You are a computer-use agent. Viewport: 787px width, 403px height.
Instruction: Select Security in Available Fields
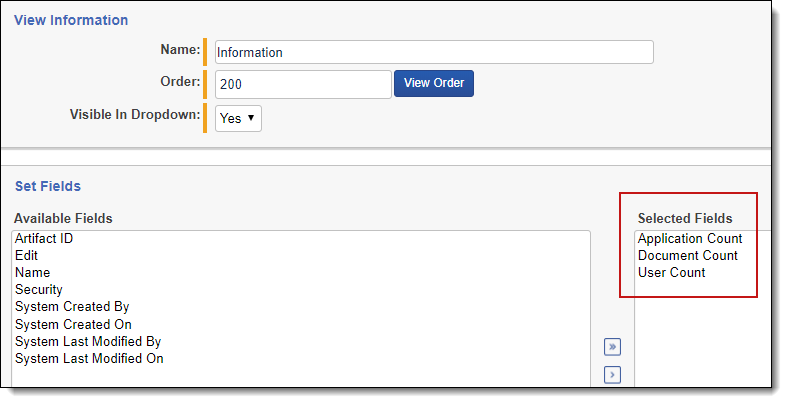39,290
